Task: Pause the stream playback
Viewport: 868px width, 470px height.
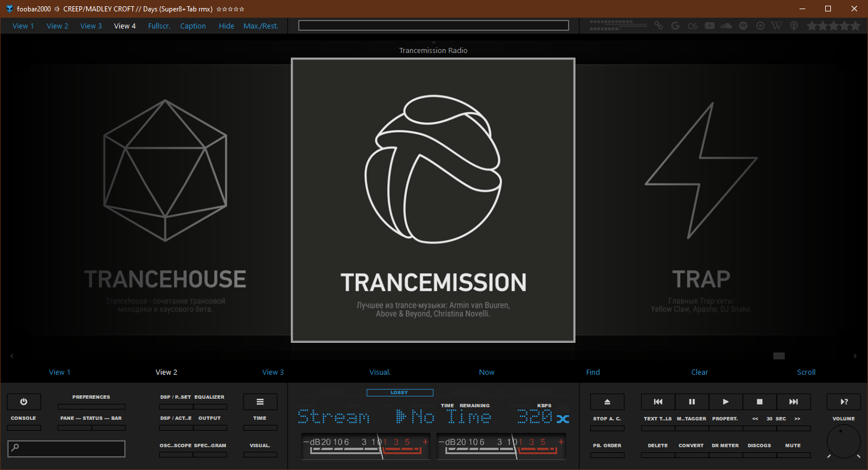Action: coord(692,402)
